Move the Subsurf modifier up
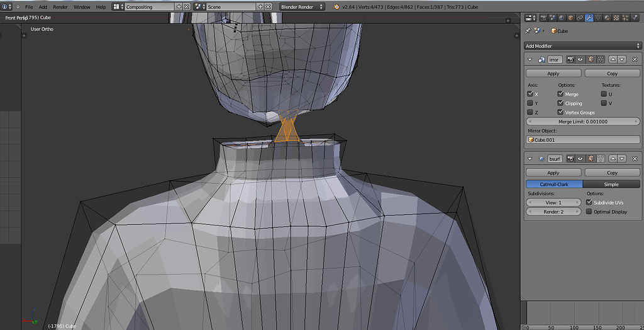The image size is (644, 330). point(613,159)
